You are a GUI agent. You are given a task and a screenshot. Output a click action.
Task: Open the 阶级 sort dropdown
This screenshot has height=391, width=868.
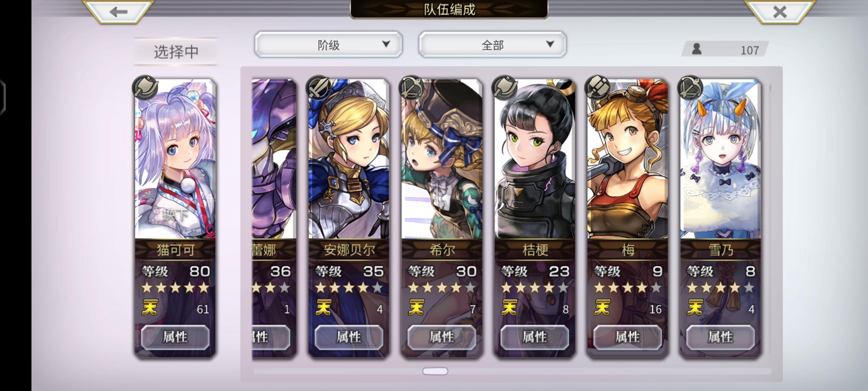[328, 44]
